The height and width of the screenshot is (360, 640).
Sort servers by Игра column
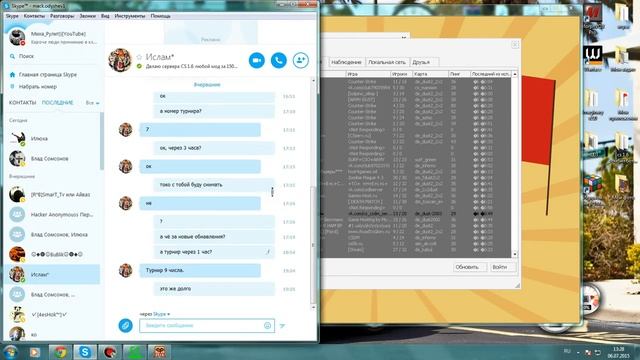coord(368,74)
